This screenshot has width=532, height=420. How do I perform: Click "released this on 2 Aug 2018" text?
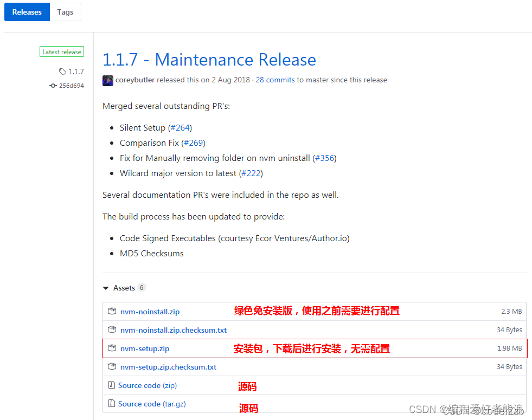pyautogui.click(x=203, y=80)
